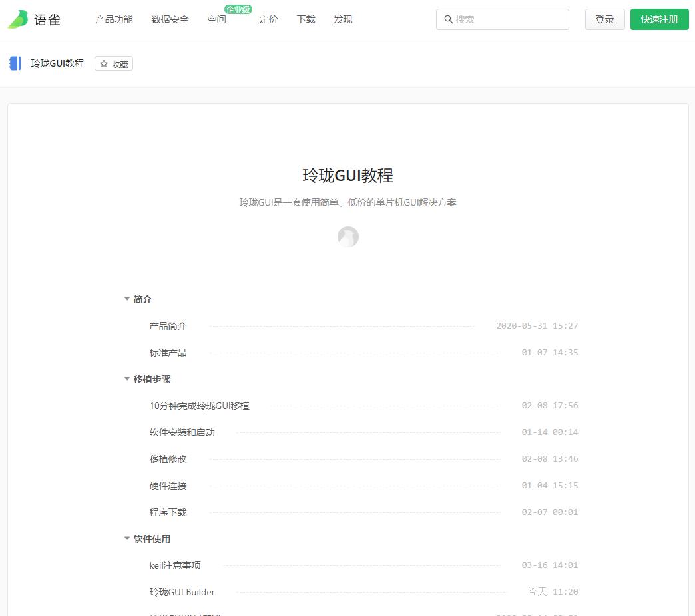
Task: Open the author avatar under the subtitle
Action: pos(348,237)
